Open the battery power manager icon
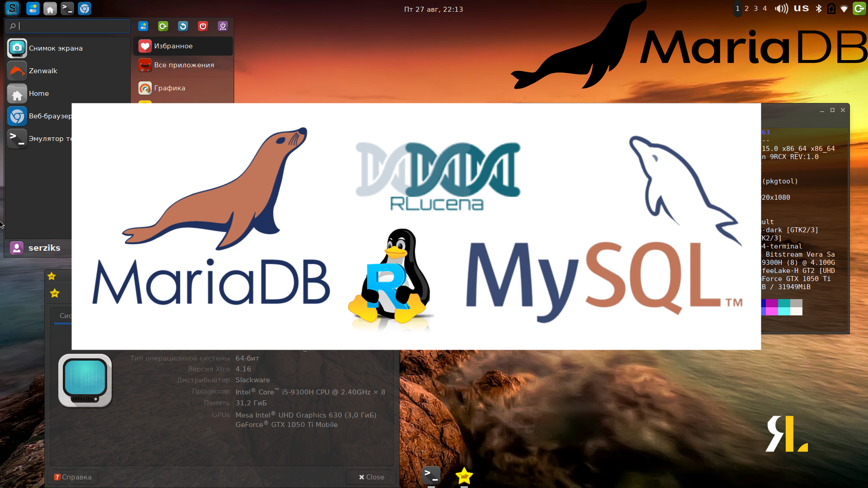The image size is (868, 488). coord(831,9)
